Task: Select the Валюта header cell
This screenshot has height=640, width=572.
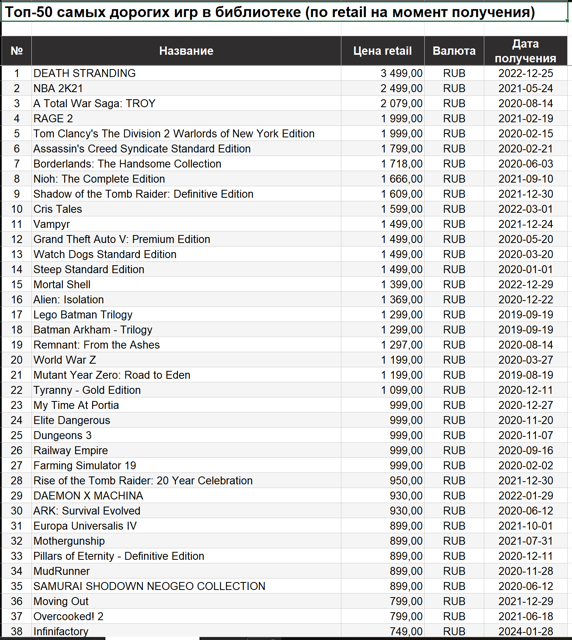Action: click(454, 51)
